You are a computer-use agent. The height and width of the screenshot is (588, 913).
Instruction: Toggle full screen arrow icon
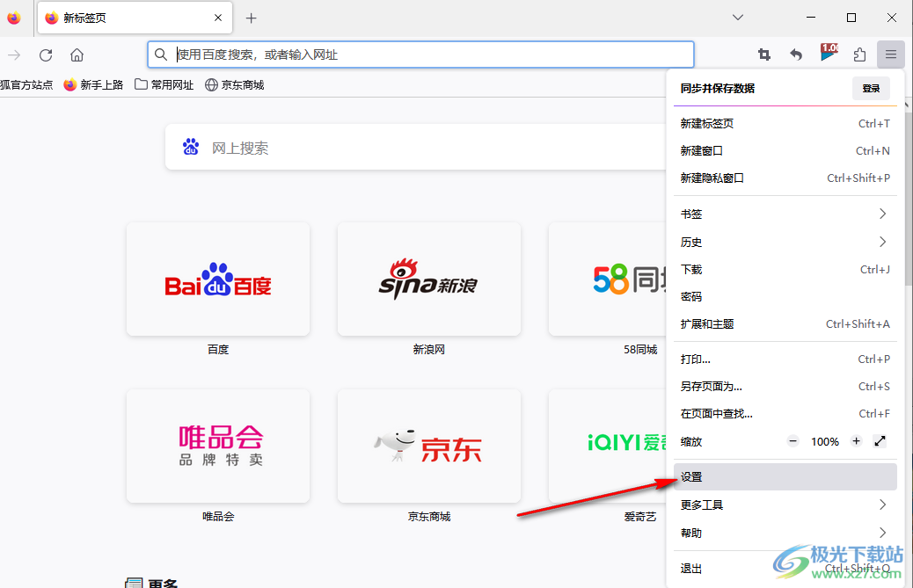pos(880,441)
